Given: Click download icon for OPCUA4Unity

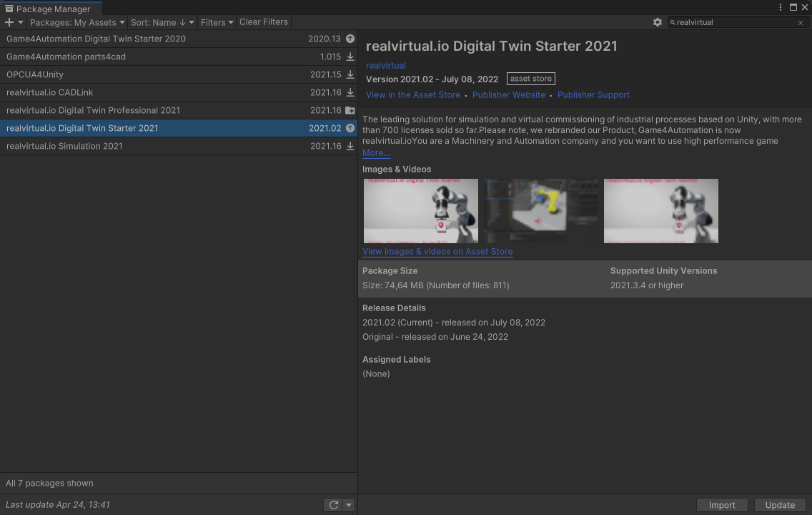Looking at the screenshot, I should 350,74.
